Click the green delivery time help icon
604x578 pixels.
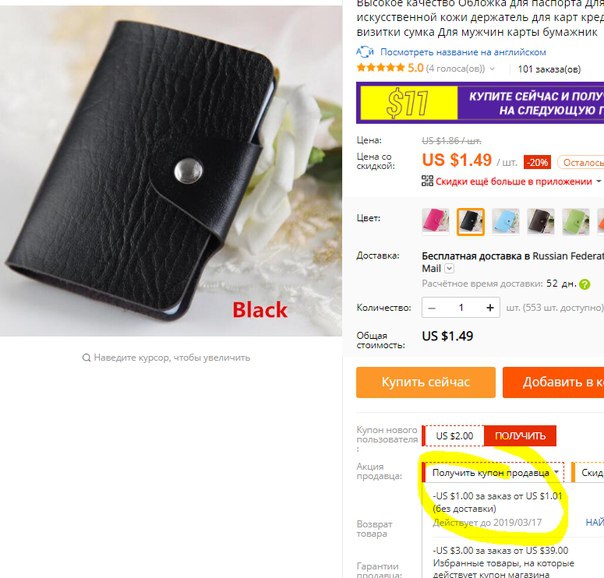click(584, 285)
